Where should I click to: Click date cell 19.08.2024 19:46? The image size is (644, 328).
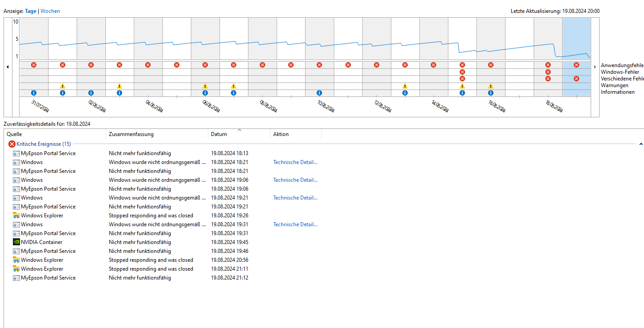tap(230, 251)
